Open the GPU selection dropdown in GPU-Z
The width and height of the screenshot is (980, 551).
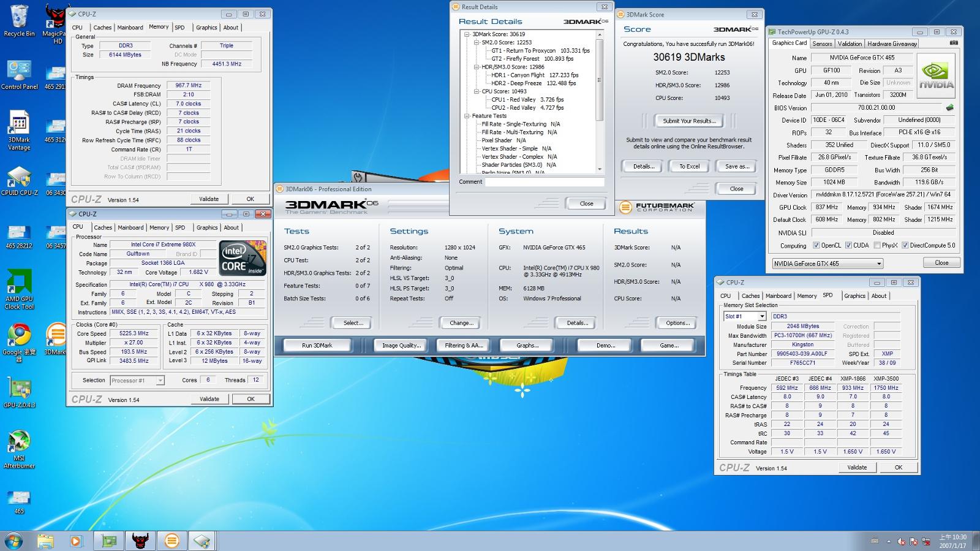click(827, 264)
